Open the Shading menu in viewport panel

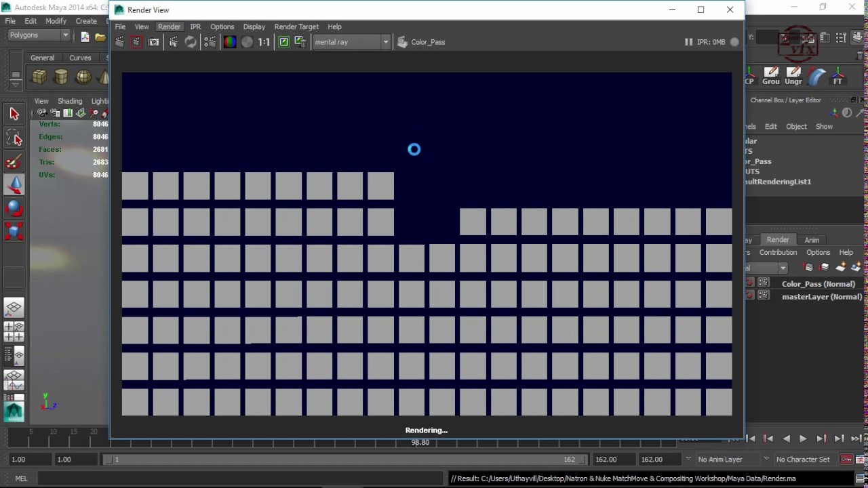coord(70,101)
